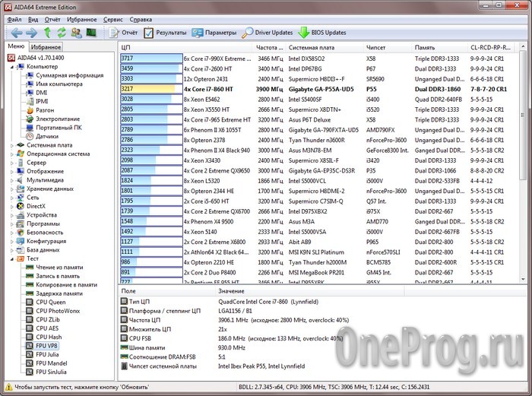
Task: Open Результаты toolbar button
Action: [165, 33]
